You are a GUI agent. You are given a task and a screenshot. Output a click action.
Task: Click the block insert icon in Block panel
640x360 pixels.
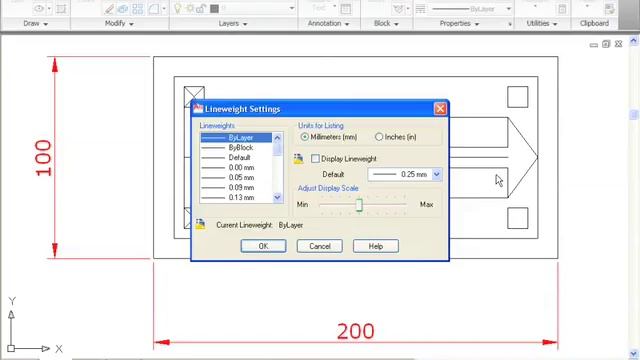pyautogui.click(x=398, y=9)
